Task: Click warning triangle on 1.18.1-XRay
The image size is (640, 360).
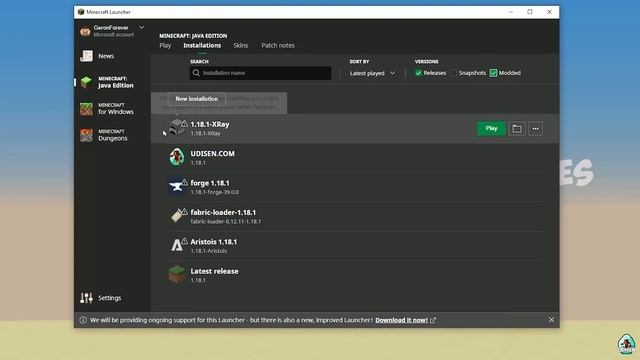Action: pos(184,123)
